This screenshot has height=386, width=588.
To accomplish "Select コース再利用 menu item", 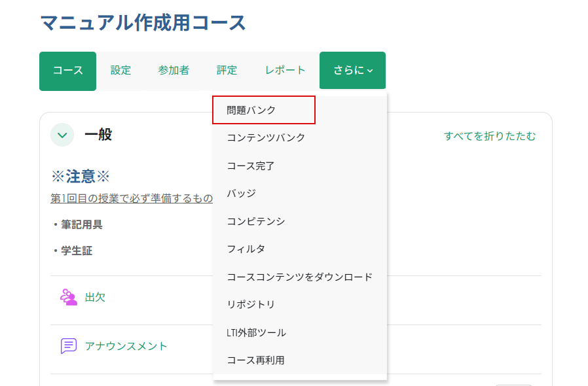I will point(255,360).
